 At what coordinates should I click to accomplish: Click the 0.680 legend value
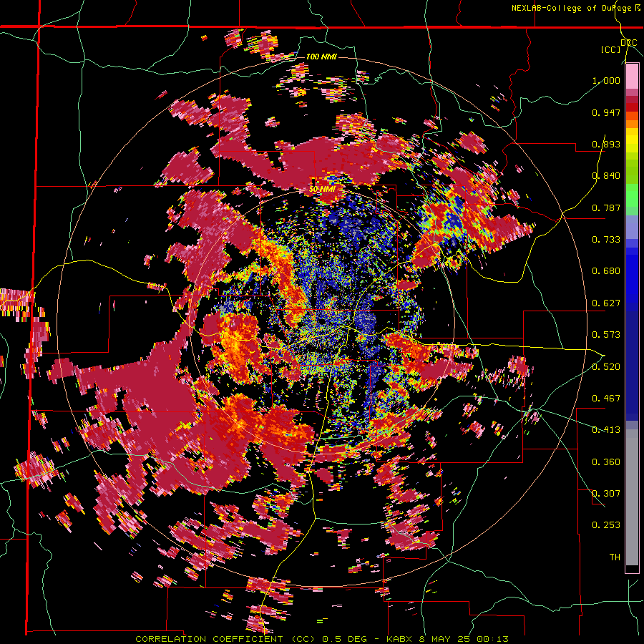pyautogui.click(x=606, y=271)
